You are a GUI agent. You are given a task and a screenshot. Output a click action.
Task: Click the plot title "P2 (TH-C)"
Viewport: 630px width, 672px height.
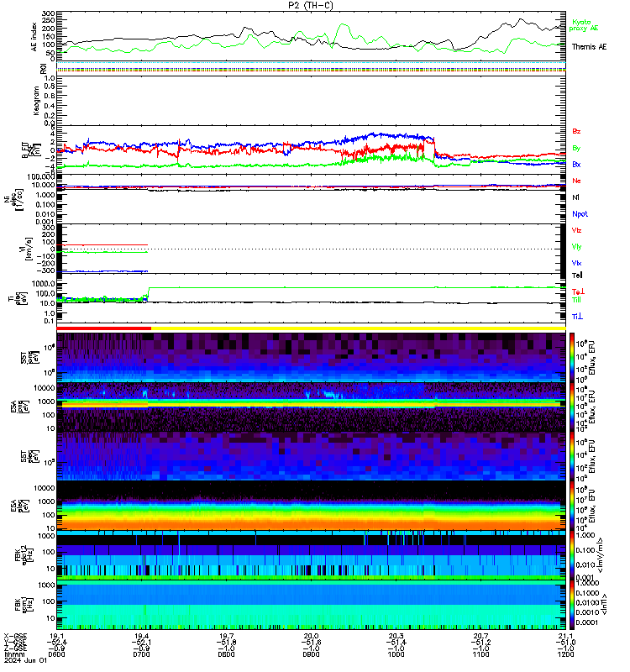coord(311,5)
